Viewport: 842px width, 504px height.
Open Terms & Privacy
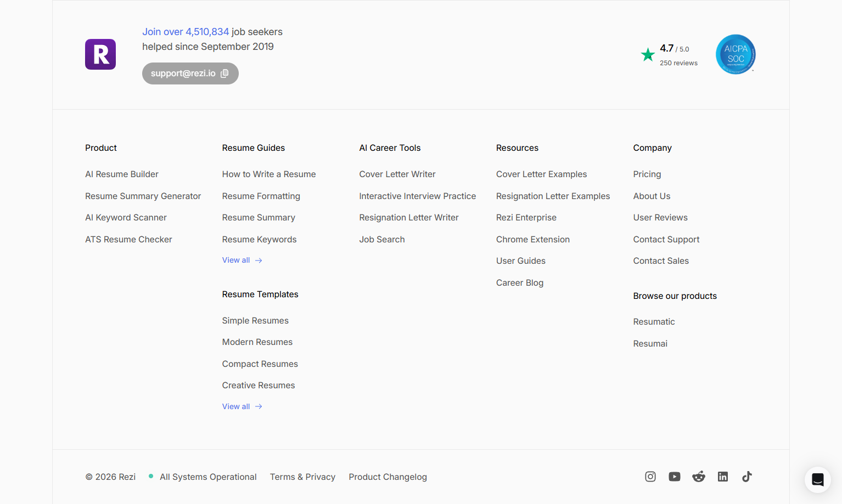point(302,477)
